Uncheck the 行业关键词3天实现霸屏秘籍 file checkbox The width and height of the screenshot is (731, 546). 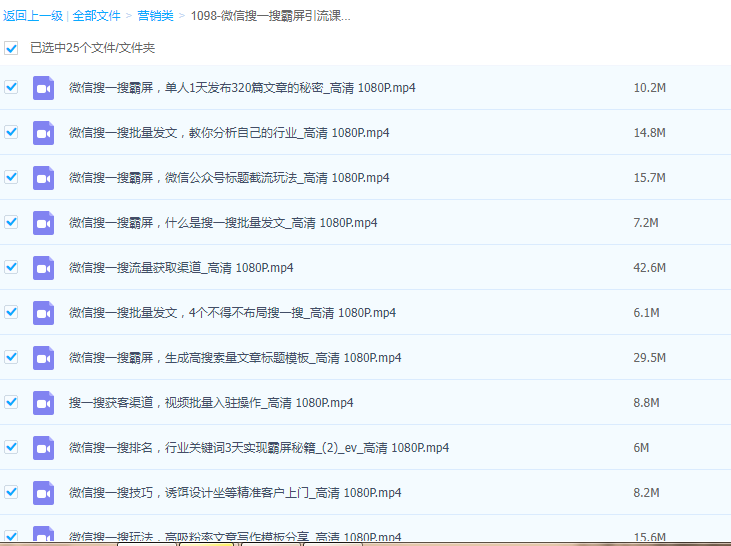[x=11, y=447]
